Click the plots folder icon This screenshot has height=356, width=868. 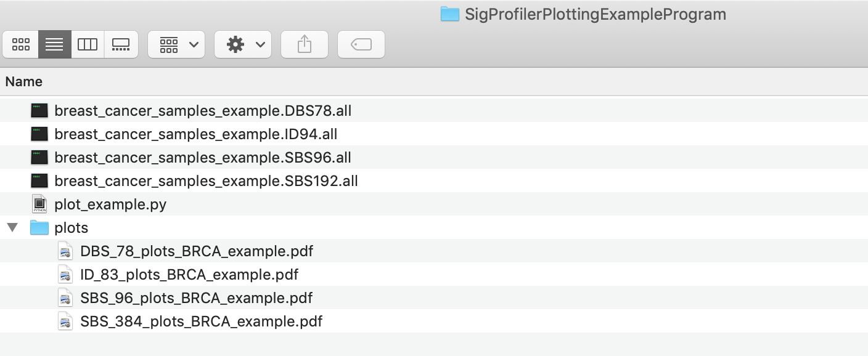[39, 228]
